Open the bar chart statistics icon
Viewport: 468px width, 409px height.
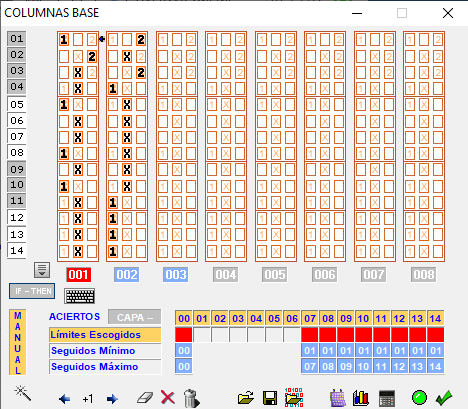pyautogui.click(x=361, y=398)
